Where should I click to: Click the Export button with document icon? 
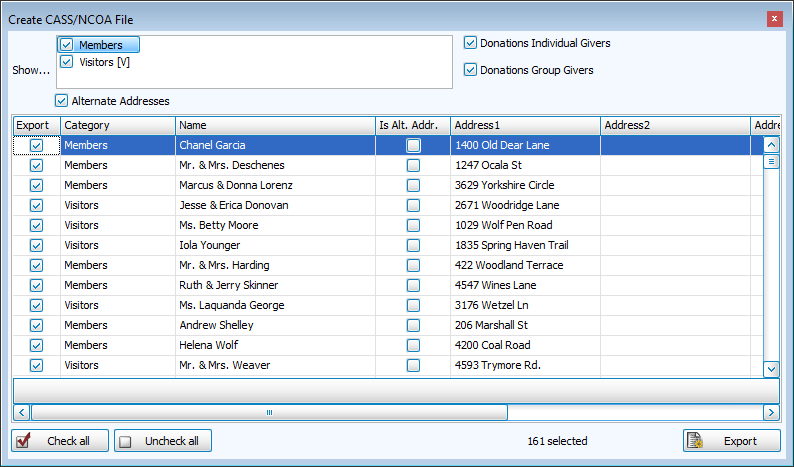732,441
